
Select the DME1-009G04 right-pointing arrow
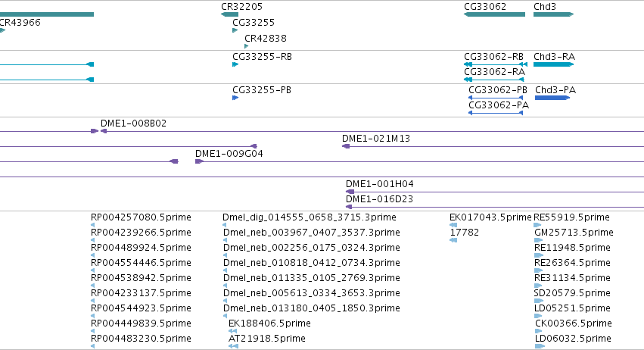click(199, 161)
